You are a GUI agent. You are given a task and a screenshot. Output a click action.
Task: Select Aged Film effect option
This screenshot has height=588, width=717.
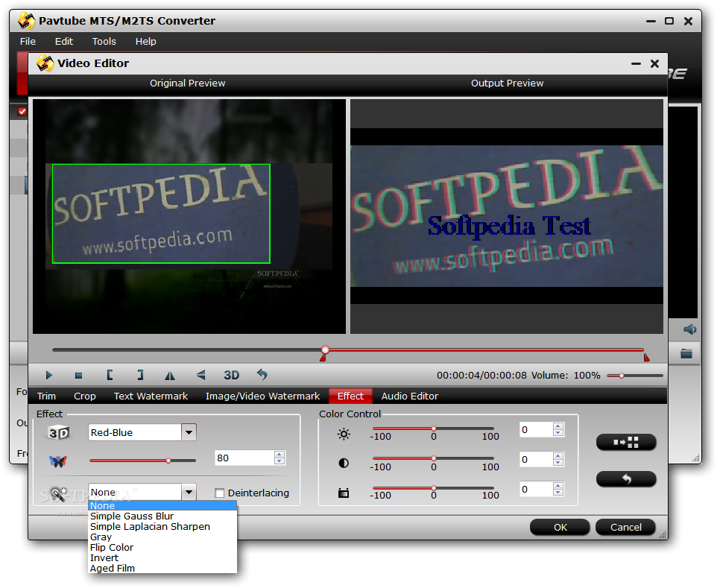[162, 569]
